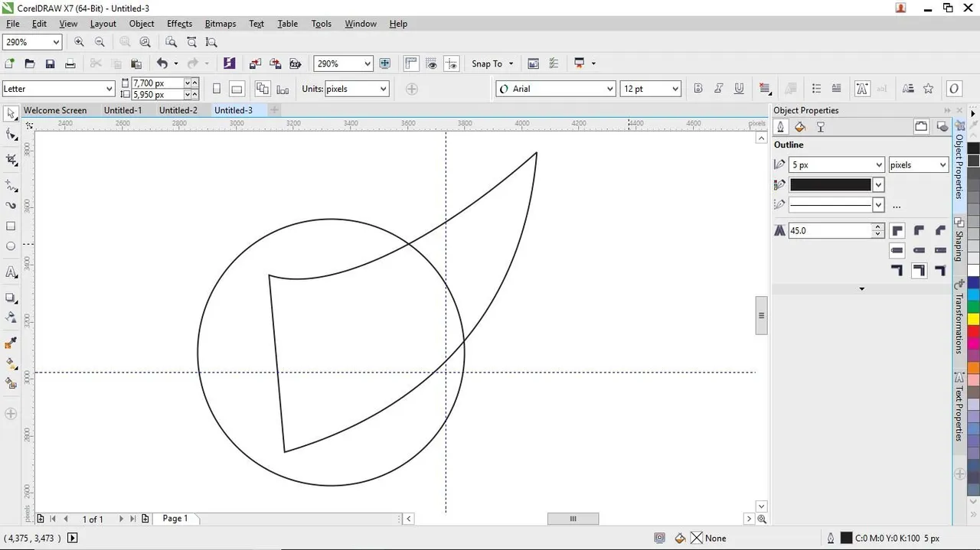Open the Letter page size dropdown

[x=109, y=89]
